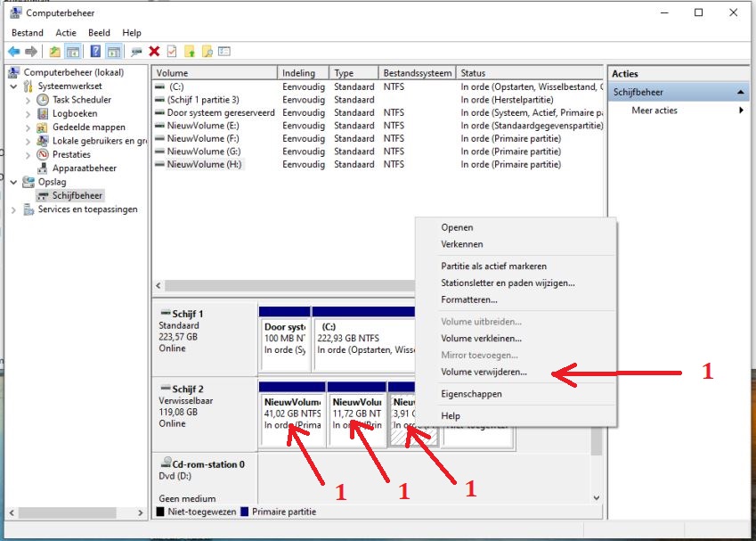Image resolution: width=756 pixels, height=541 pixels.
Task: Click the blue Help question mark icon
Action: coord(95,52)
